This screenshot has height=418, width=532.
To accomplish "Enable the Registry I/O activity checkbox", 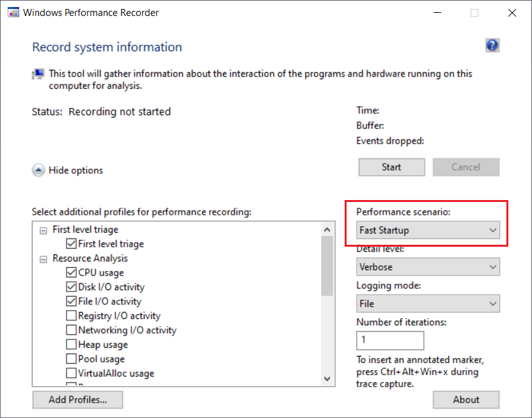I will click(71, 316).
